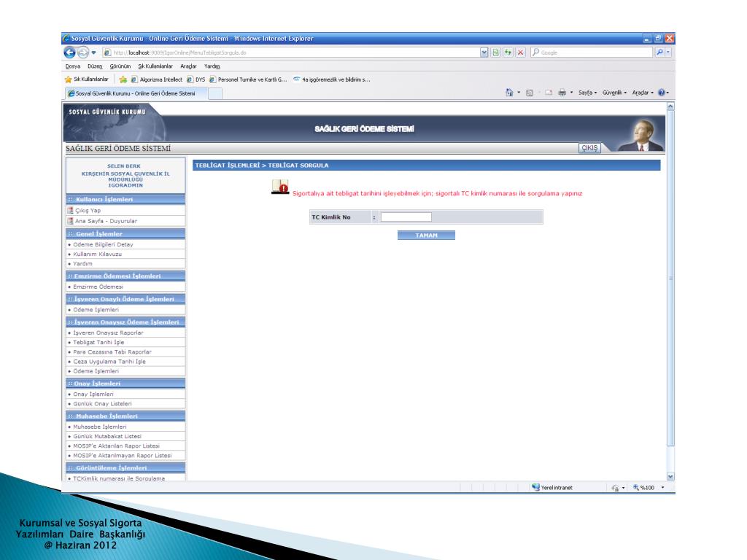
Task: Open the blue Help question mark icon
Action: coord(661,93)
